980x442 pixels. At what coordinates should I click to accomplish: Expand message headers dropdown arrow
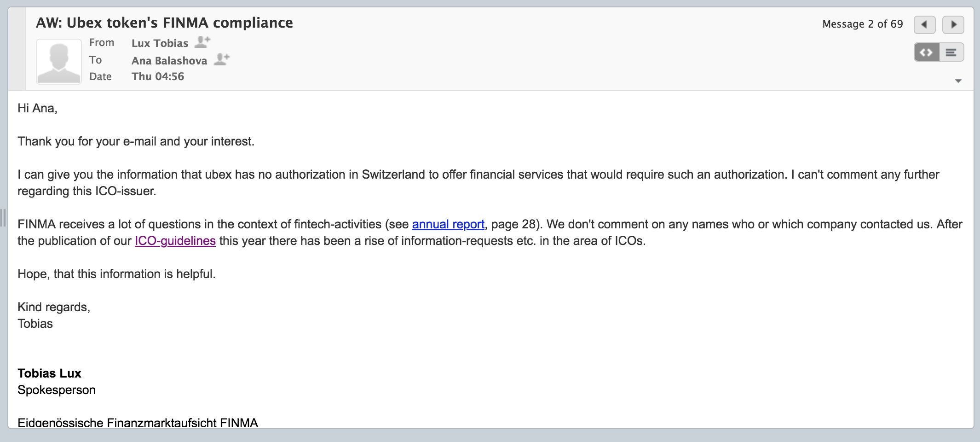(x=958, y=81)
